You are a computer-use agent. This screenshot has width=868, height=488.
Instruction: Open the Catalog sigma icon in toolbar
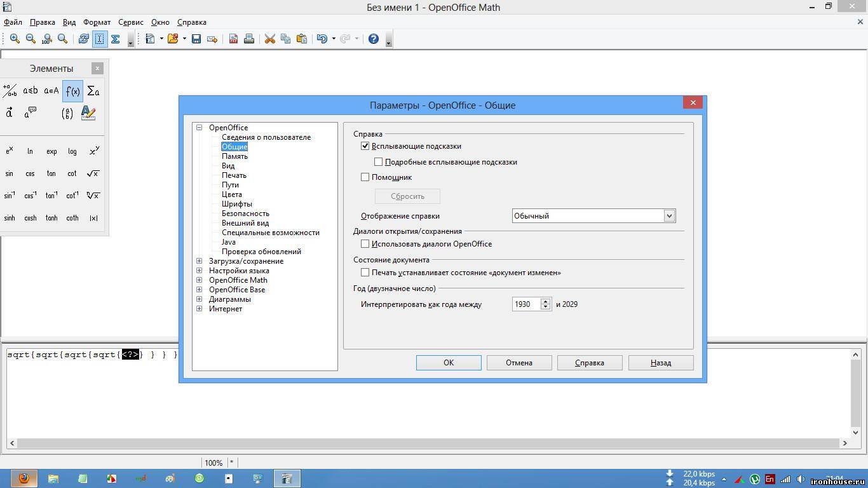click(116, 39)
